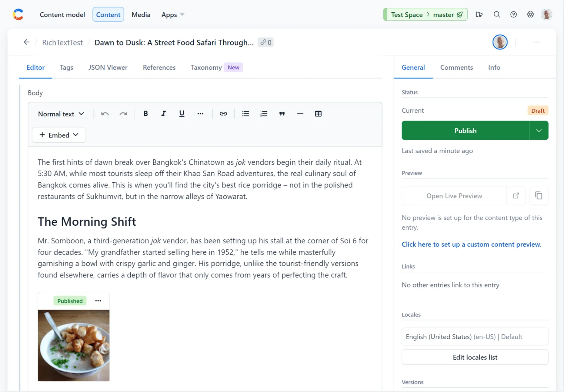The height and width of the screenshot is (392, 564).
Task: Insert a bulleted list
Action: click(x=245, y=114)
